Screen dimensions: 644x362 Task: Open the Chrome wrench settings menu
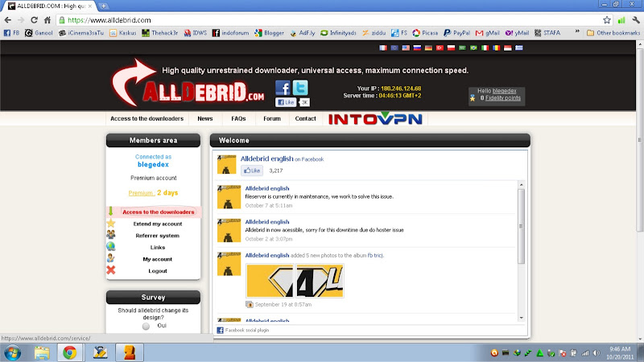pos(636,20)
